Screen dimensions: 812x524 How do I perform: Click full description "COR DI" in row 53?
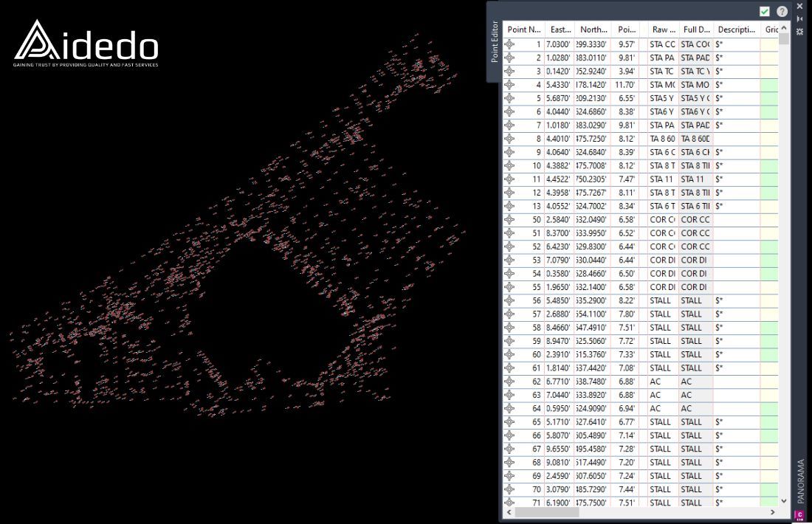point(697,260)
